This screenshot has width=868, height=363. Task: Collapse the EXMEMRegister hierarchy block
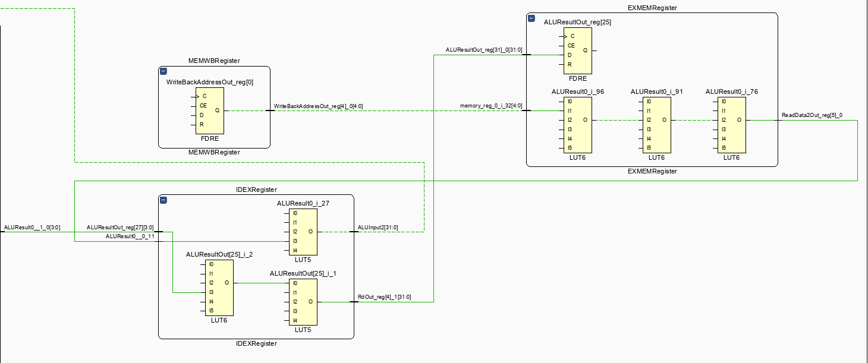532,19
